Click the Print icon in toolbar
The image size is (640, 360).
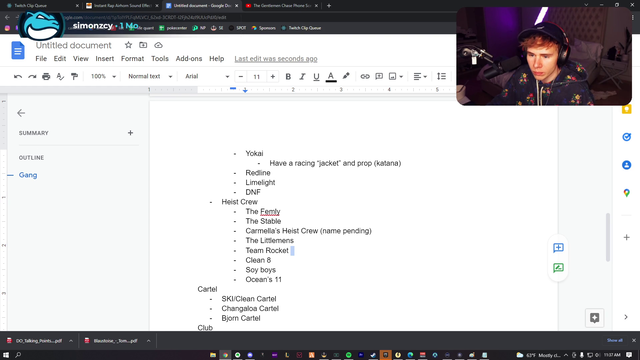tap(46, 76)
